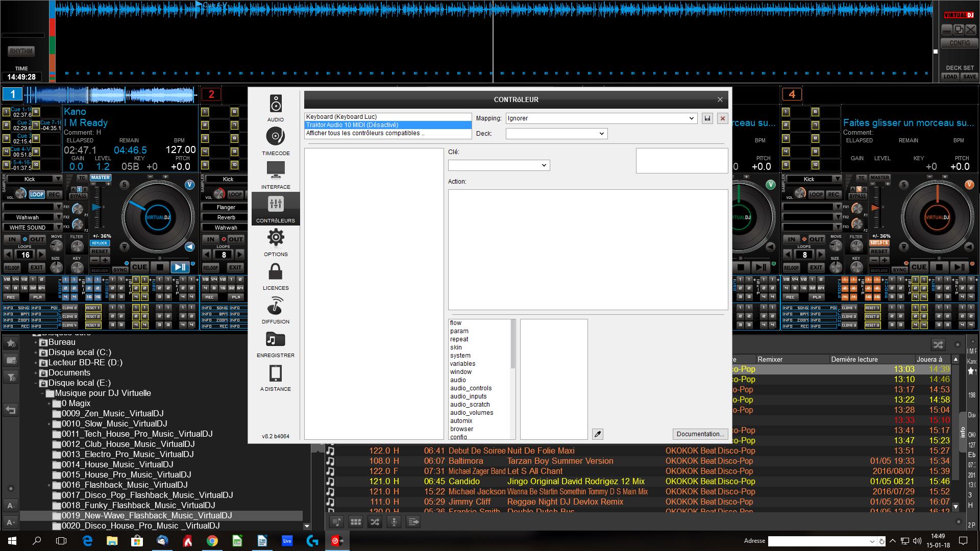The width and height of the screenshot is (980, 551).
Task: Open deck 1 WHITE SOUND effect dropdown
Action: (x=32, y=228)
